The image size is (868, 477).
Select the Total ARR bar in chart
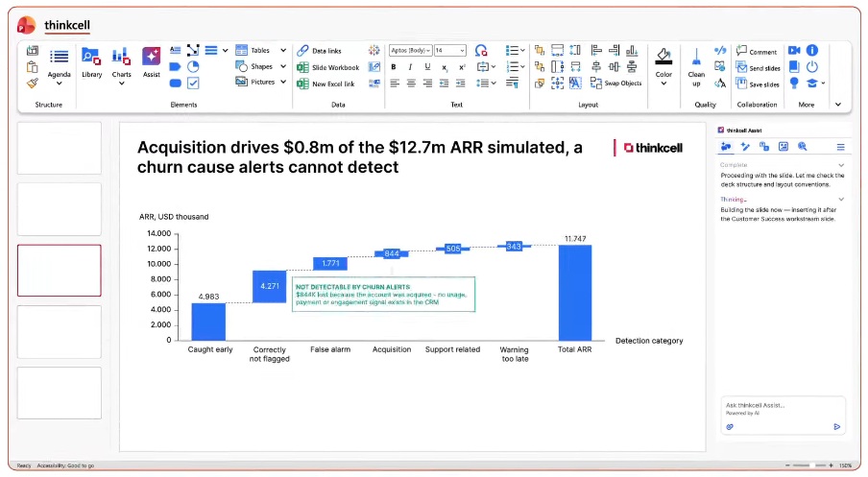coord(574,293)
